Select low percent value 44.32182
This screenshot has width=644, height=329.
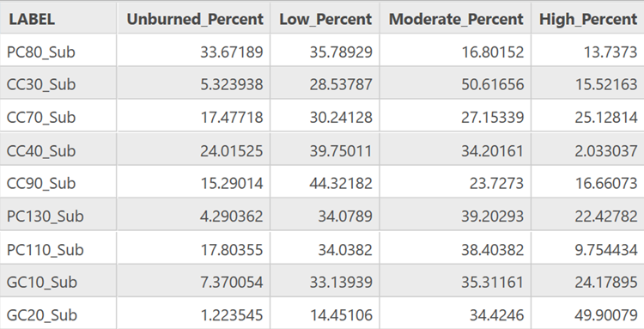[341, 183]
